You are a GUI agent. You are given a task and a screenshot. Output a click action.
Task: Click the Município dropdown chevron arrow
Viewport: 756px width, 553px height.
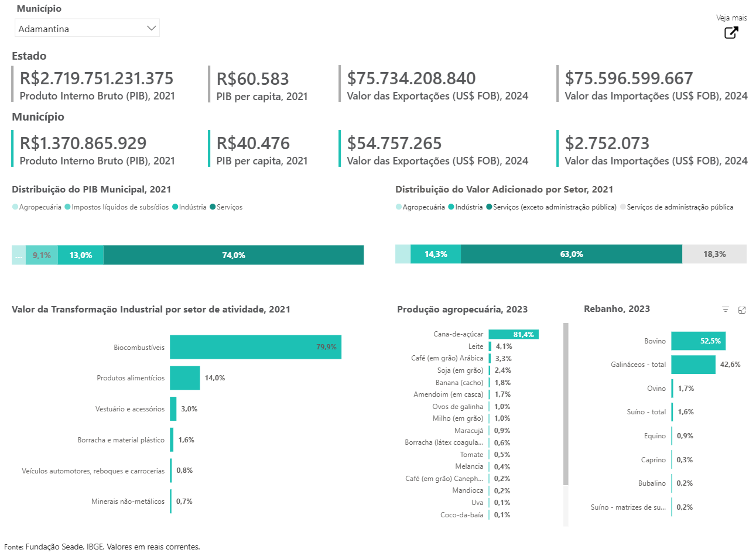(151, 28)
